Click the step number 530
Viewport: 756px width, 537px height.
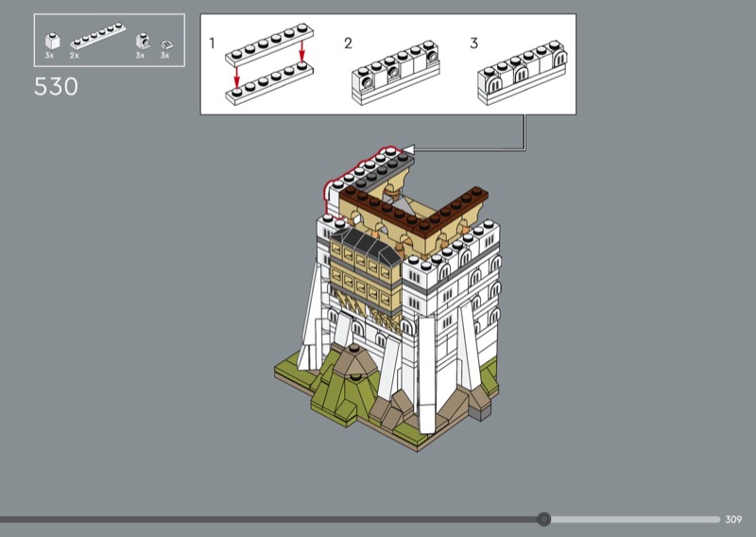coord(56,88)
